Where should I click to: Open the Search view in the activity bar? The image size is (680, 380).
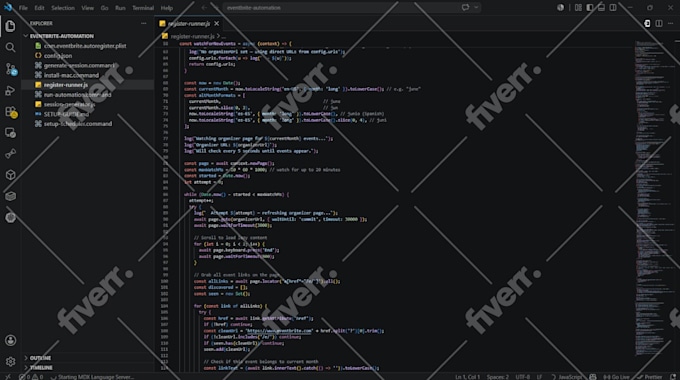pyautogui.click(x=10, y=47)
